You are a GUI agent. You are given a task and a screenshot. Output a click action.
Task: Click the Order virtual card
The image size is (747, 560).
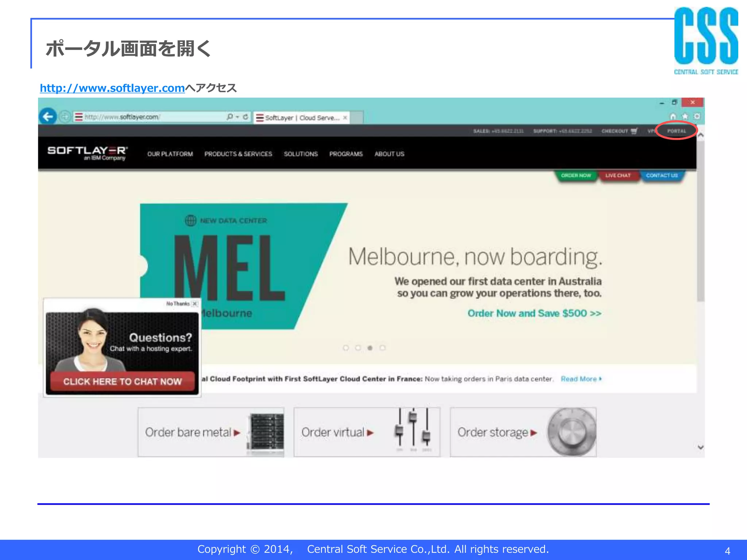pos(367,432)
